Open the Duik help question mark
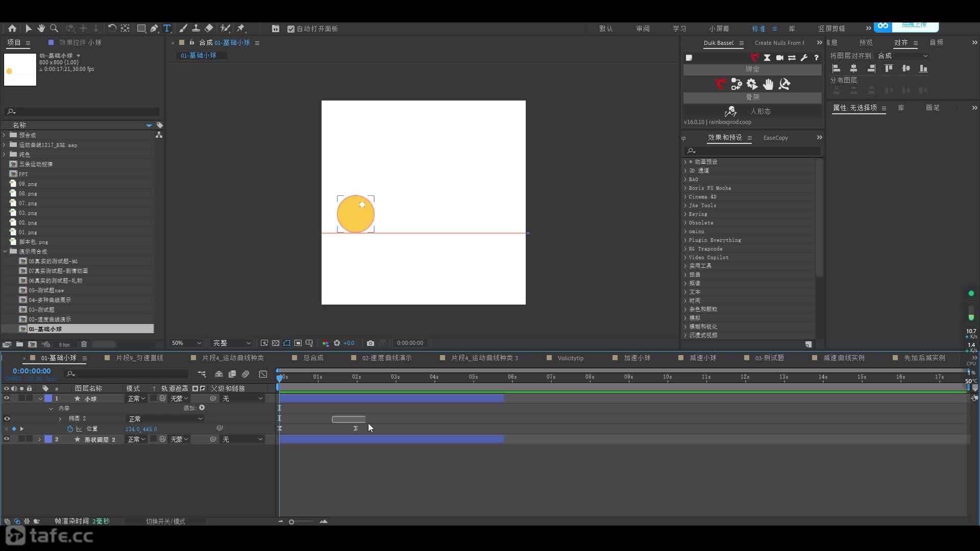Image resolution: width=980 pixels, height=551 pixels. coord(816,58)
